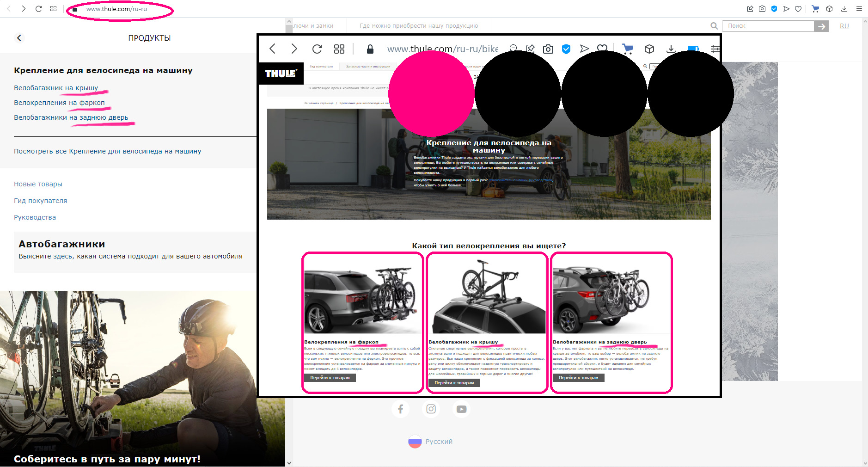Open the Русский language selector with the flag
Viewport: 868px width, 467px height.
click(x=430, y=442)
